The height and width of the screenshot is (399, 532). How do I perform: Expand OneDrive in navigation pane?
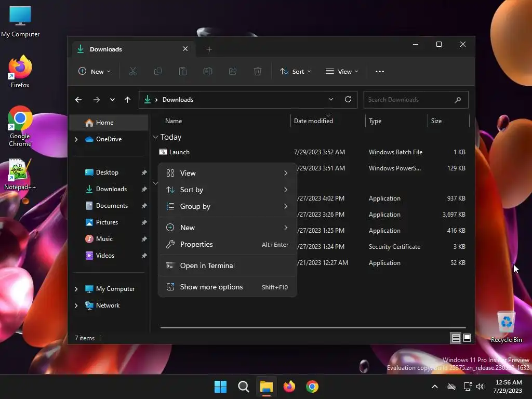76,139
